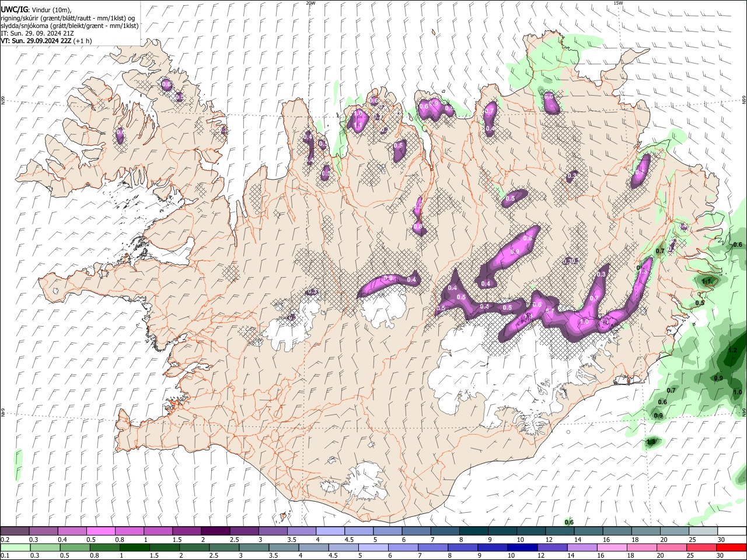
Task: Click the '4.5' label in the top legend row
Action: coord(349,540)
